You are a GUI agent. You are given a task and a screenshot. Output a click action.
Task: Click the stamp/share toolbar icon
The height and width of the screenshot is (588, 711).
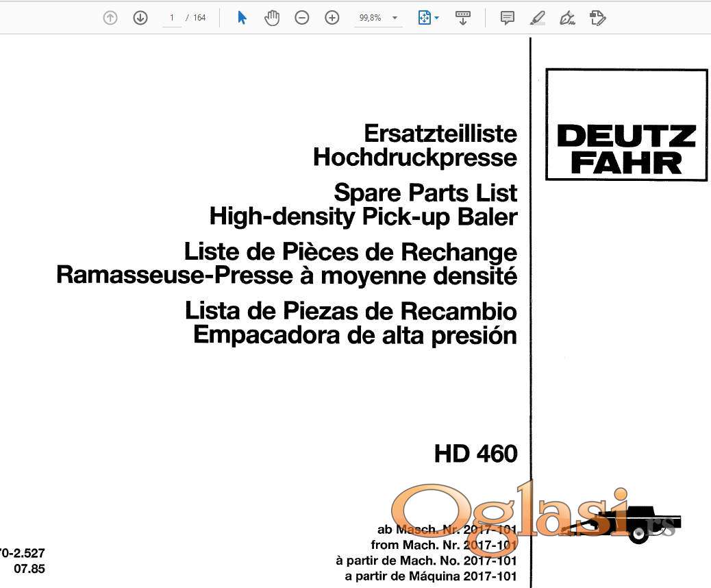pos(598,18)
